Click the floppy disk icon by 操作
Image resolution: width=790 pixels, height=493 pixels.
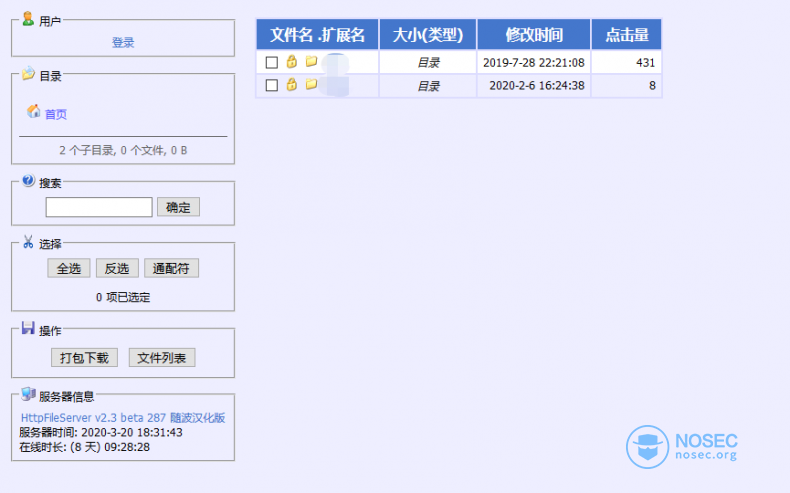[28, 328]
